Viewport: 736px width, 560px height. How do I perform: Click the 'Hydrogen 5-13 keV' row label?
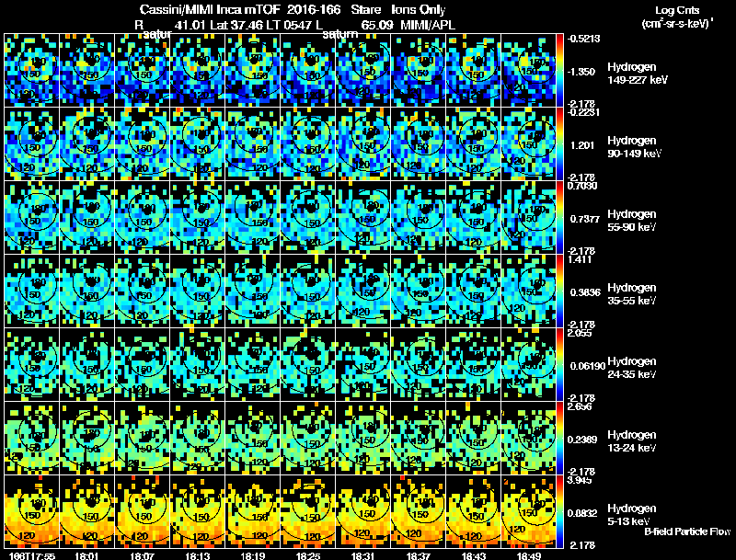[632, 515]
